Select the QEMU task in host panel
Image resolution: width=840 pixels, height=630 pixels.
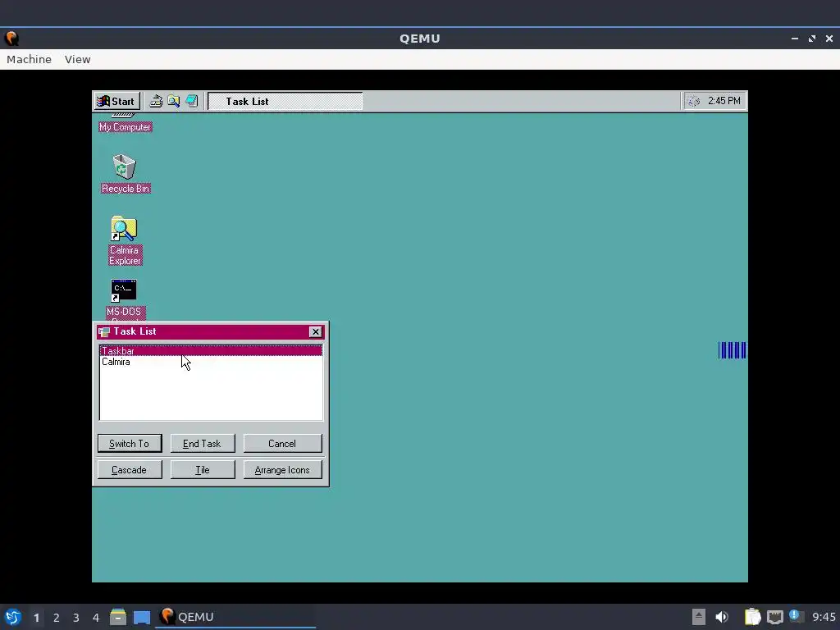(235, 617)
